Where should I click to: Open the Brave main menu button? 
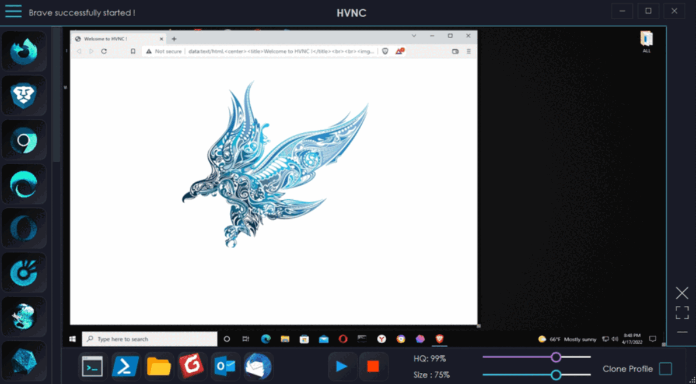(469, 51)
